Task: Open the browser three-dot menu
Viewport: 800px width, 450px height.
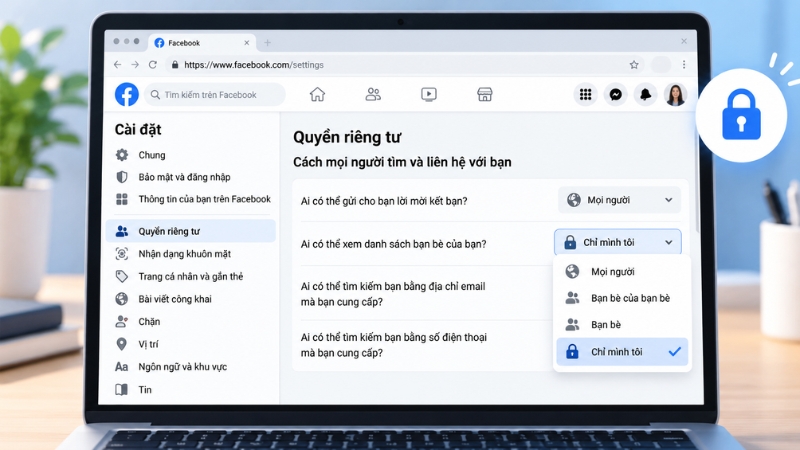Action: click(684, 65)
